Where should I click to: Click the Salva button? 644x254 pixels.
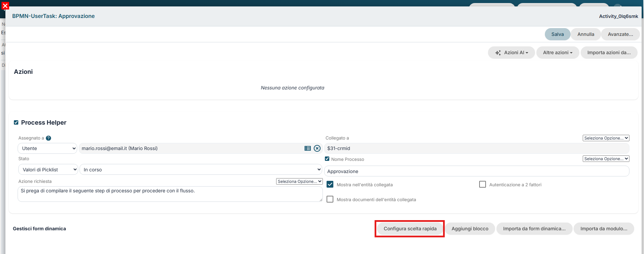[x=557, y=34]
